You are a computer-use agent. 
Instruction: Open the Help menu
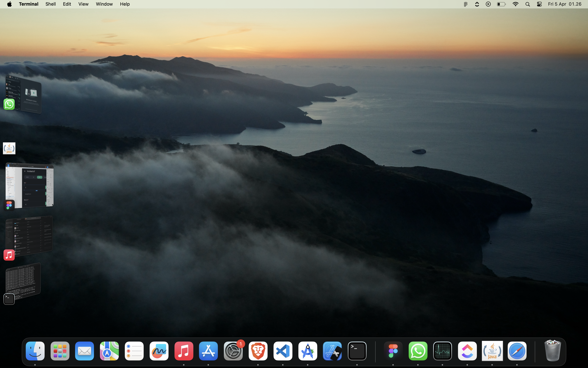pos(125,4)
